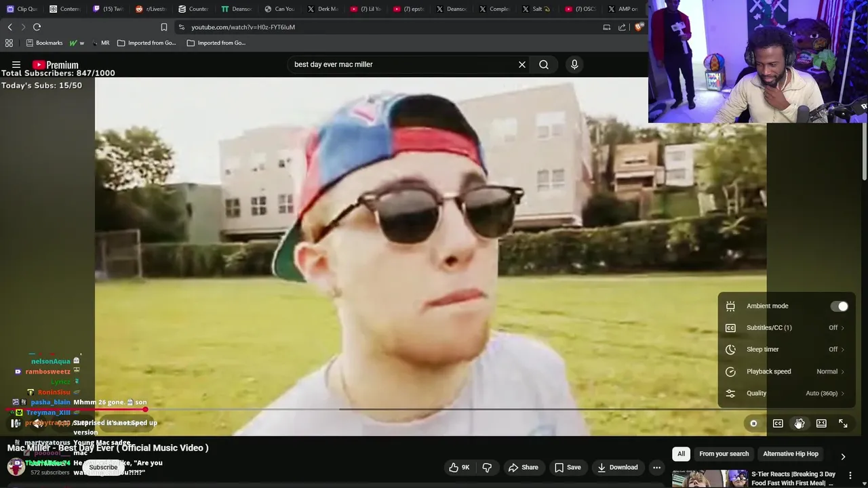Toggle the autoplay switch in player
This screenshot has width=868, height=488.
pyautogui.click(x=753, y=424)
